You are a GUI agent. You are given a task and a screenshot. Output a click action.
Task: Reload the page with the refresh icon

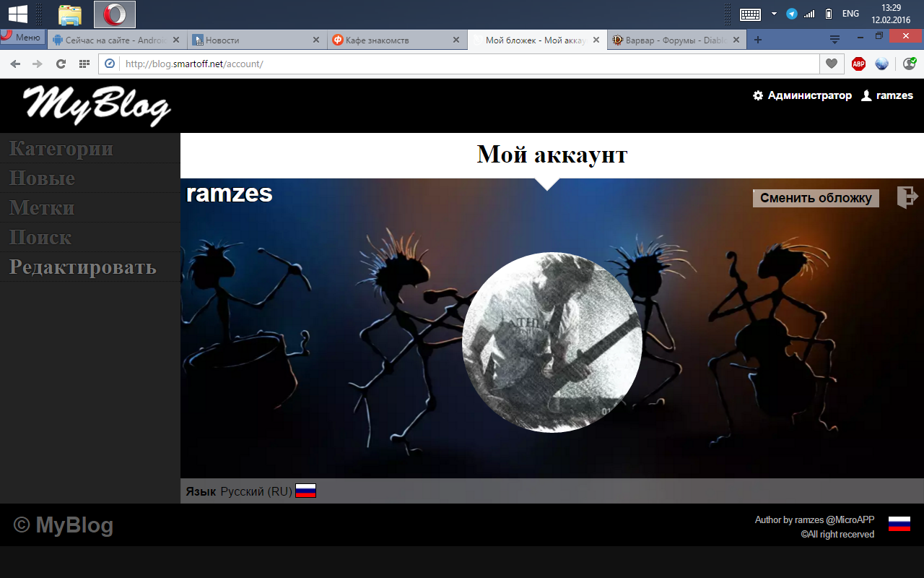click(61, 64)
